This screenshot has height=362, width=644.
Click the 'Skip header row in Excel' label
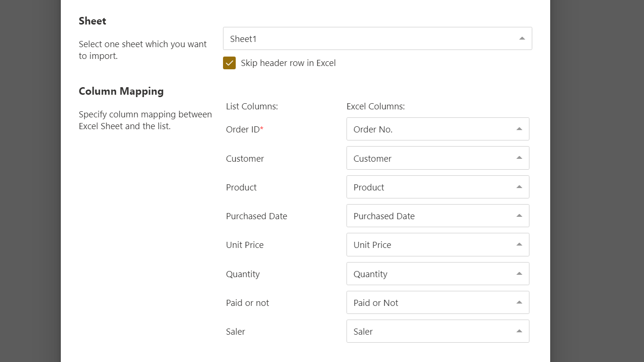288,63
